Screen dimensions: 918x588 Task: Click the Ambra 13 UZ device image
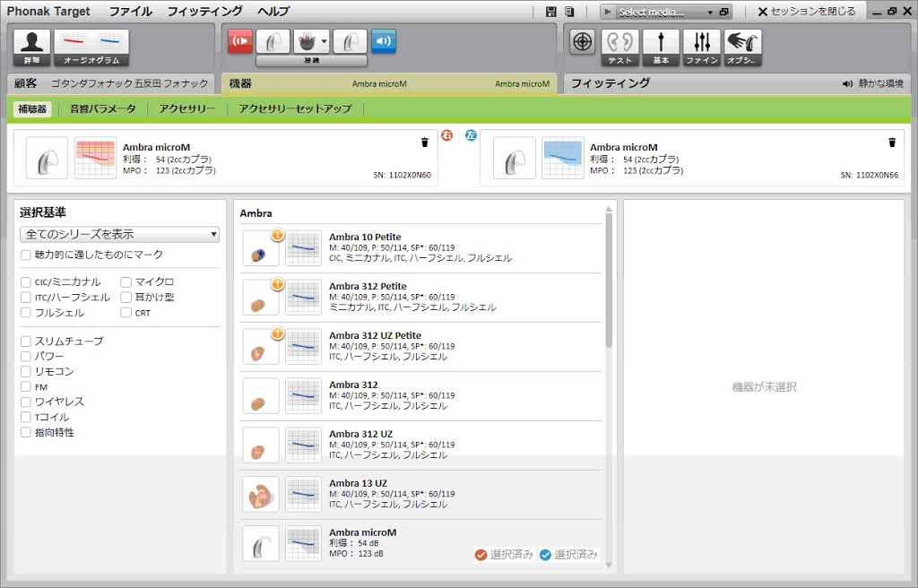[261, 494]
